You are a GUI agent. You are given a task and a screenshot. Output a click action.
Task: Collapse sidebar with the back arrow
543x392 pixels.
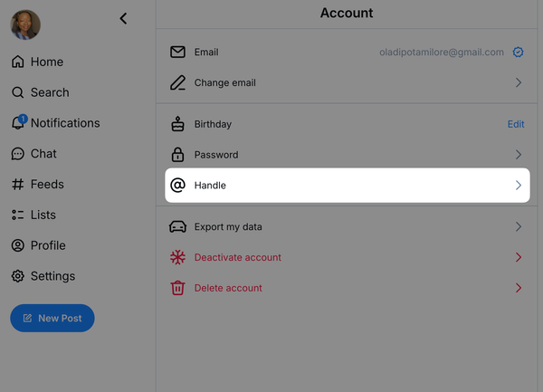point(124,18)
